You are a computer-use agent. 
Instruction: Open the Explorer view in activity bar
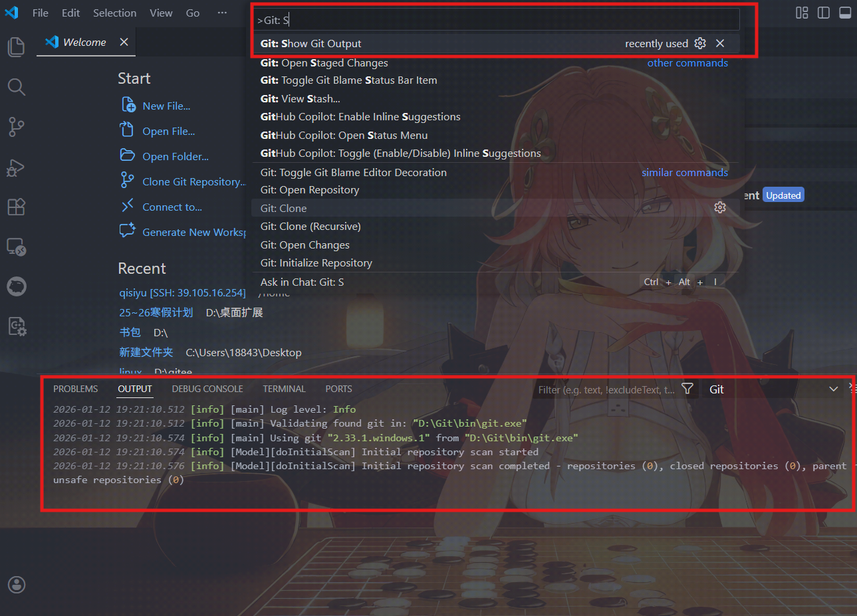click(16, 47)
